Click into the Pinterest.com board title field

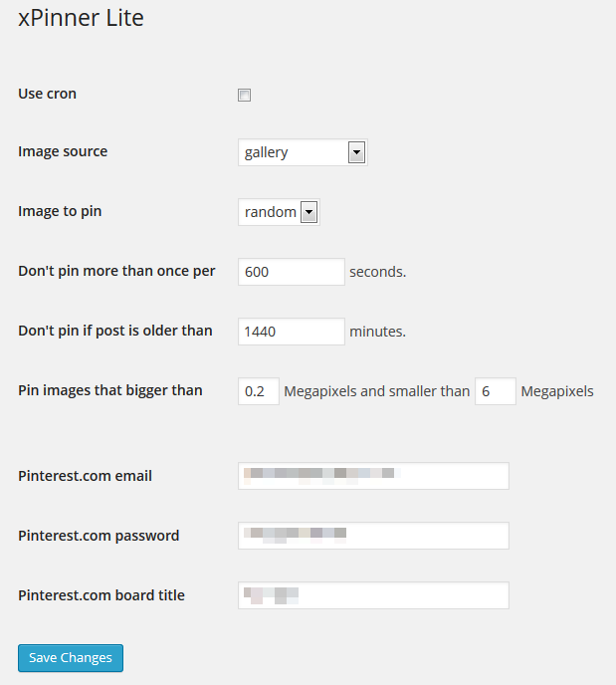[x=373, y=595]
